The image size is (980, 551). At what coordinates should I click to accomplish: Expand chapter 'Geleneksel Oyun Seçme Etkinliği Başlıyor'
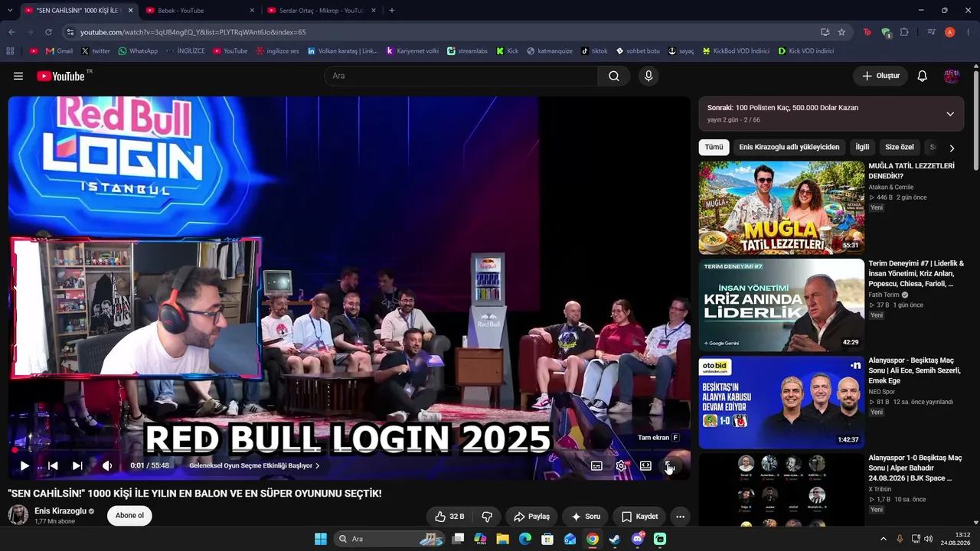(254, 465)
